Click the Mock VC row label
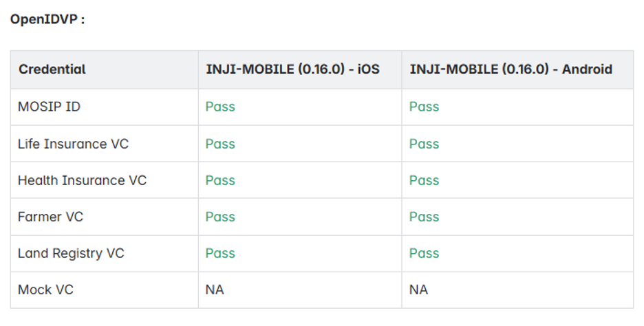The height and width of the screenshot is (326, 644). tap(45, 290)
